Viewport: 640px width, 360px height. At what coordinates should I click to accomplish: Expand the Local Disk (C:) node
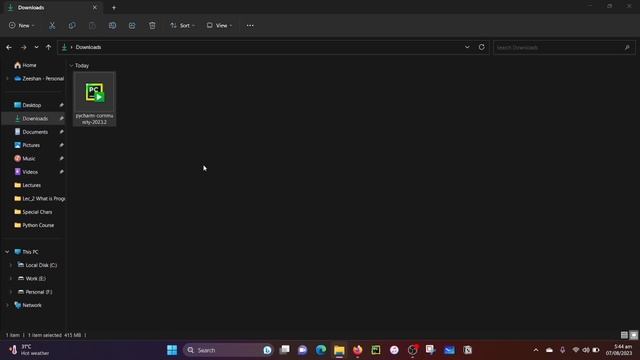click(x=11, y=265)
